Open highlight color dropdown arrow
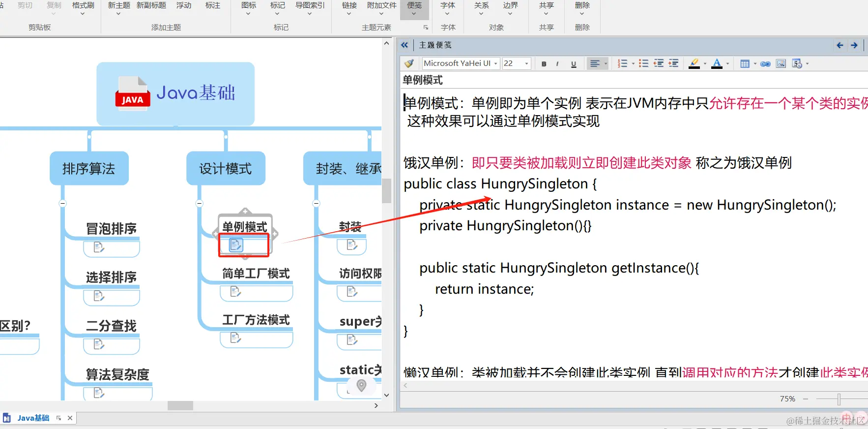Image resolution: width=868 pixels, height=429 pixels. 705,63
